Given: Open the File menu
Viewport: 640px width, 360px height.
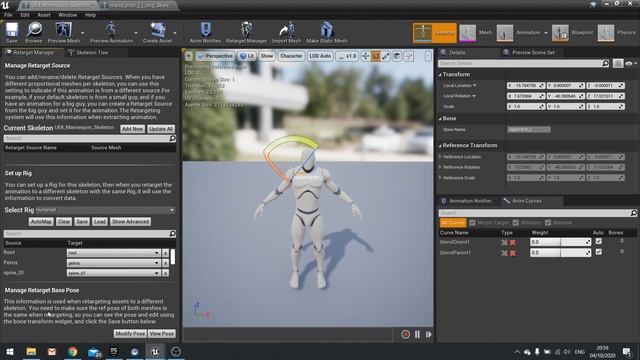Looking at the screenshot, I should point(8,15).
